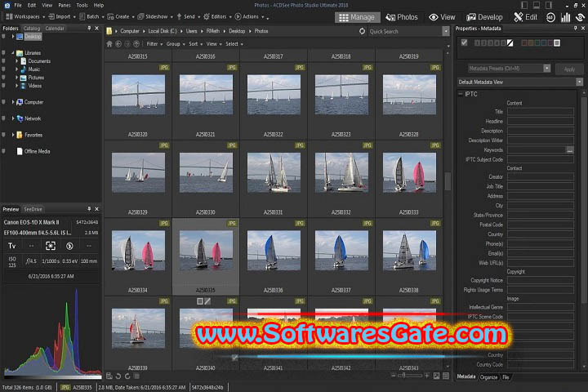588x392 pixels.
Task: Click the Import toolbar button
Action: 60,16
